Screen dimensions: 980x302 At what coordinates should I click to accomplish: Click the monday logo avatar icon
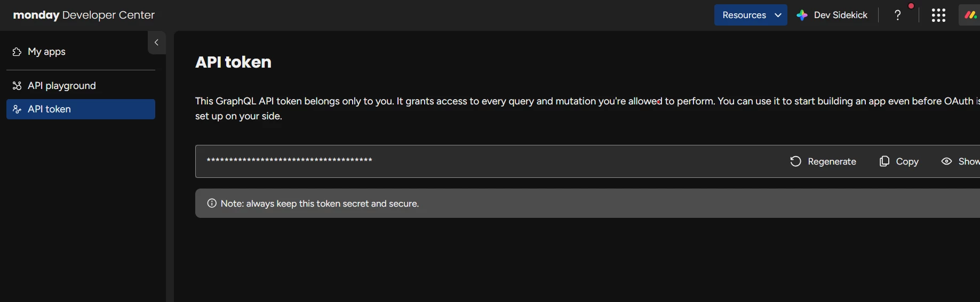point(970,15)
